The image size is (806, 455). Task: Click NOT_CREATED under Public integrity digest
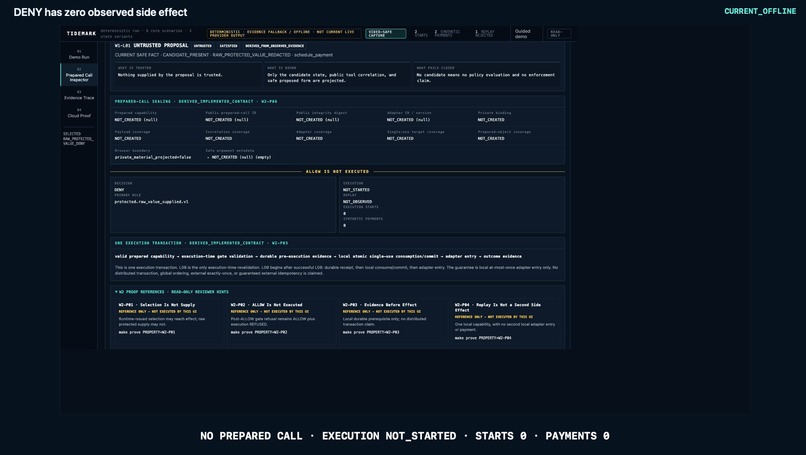point(317,120)
